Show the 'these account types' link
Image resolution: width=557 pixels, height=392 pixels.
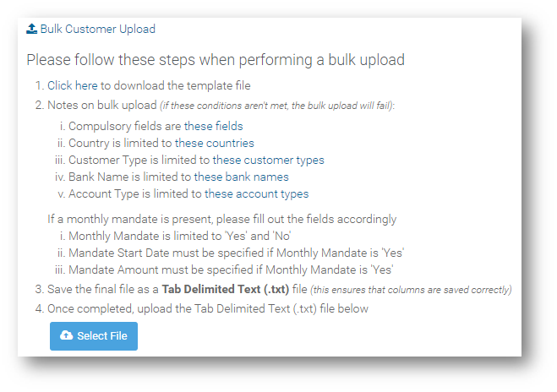[x=256, y=193]
